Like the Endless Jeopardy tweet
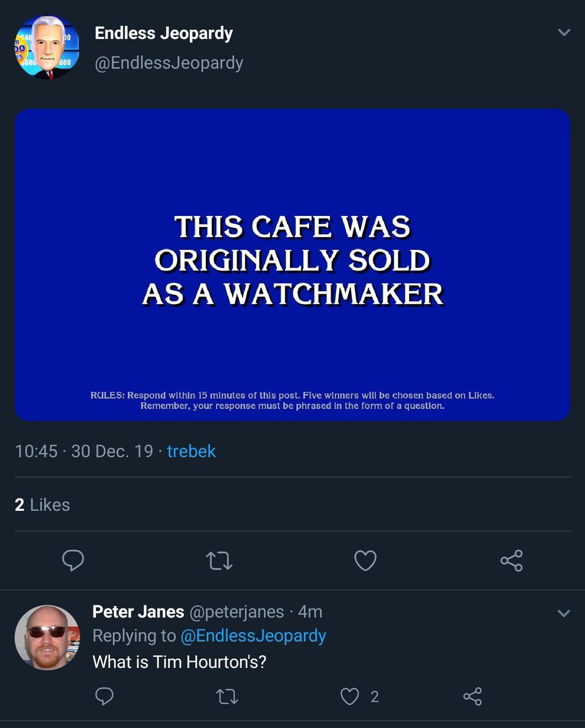 tap(365, 561)
